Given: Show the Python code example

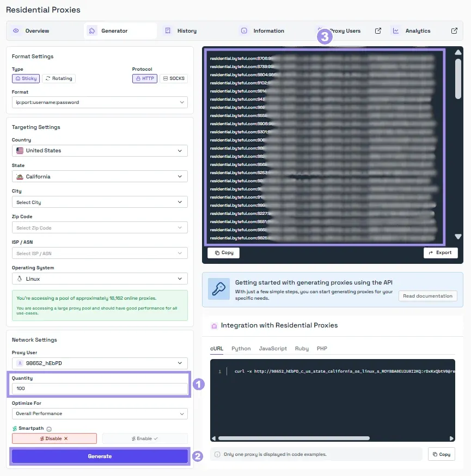Looking at the screenshot, I should tap(241, 349).
